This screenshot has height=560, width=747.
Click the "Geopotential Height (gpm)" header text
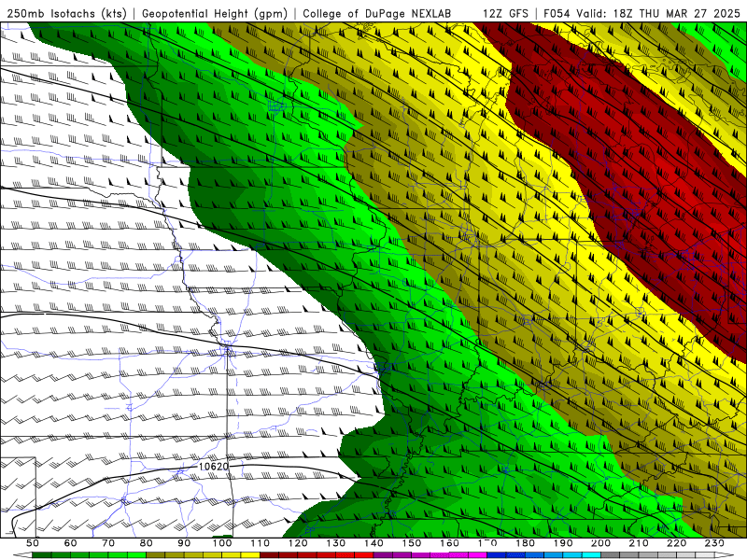pyautogui.click(x=215, y=13)
